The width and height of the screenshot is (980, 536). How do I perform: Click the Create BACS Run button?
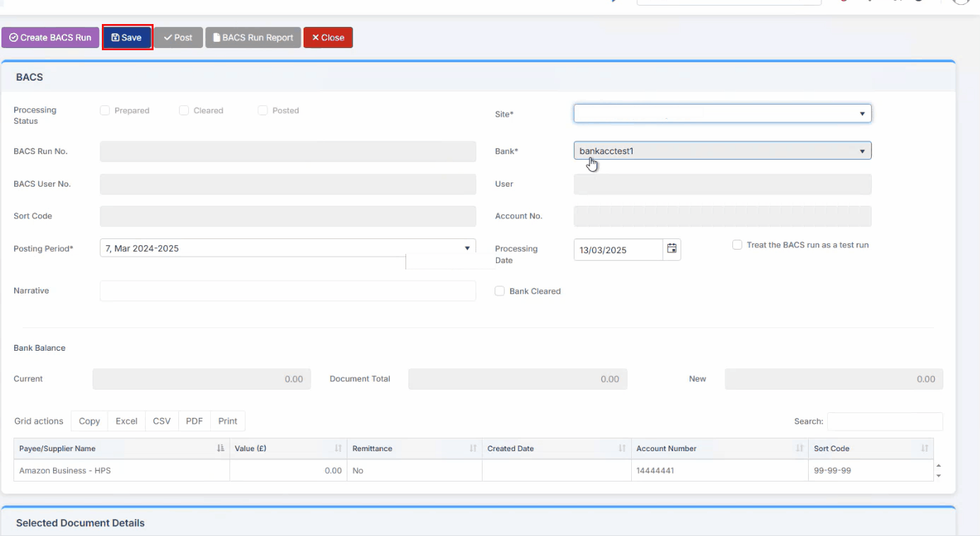(x=50, y=37)
